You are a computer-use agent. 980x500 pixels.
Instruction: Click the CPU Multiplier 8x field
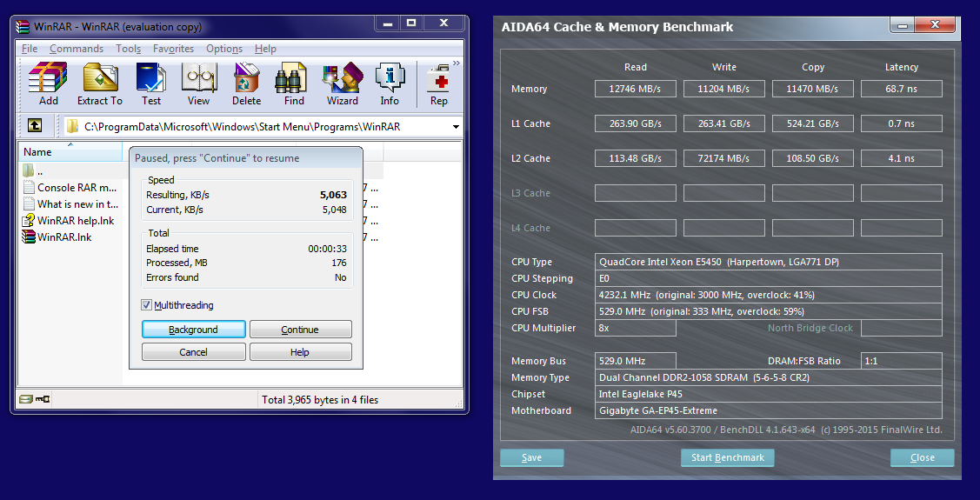[635, 328]
